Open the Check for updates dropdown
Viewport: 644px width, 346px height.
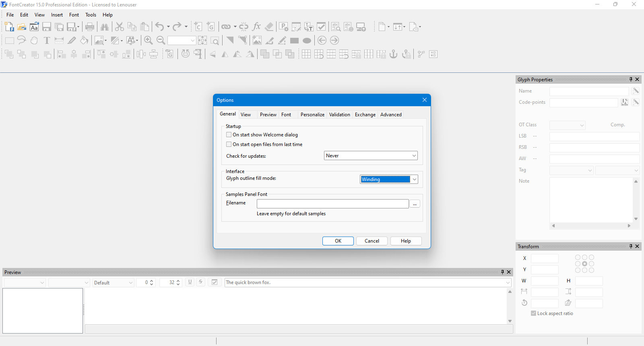pyautogui.click(x=371, y=156)
